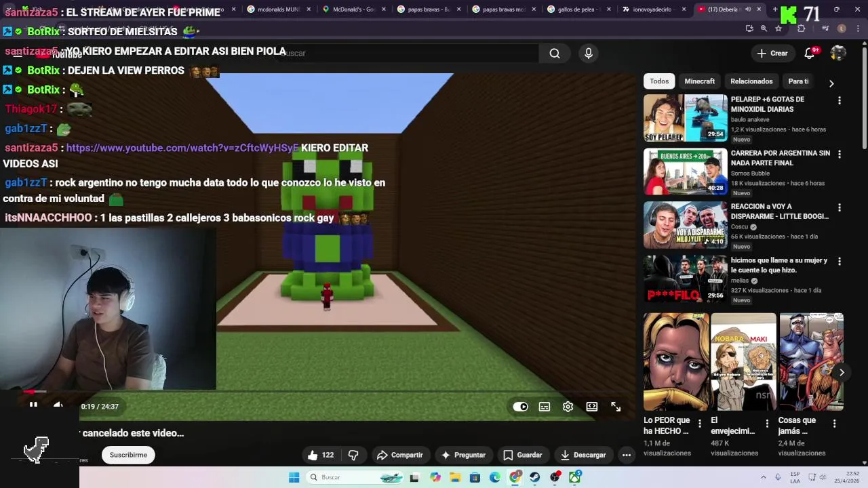Open YouTube notifications bell

point(810,54)
